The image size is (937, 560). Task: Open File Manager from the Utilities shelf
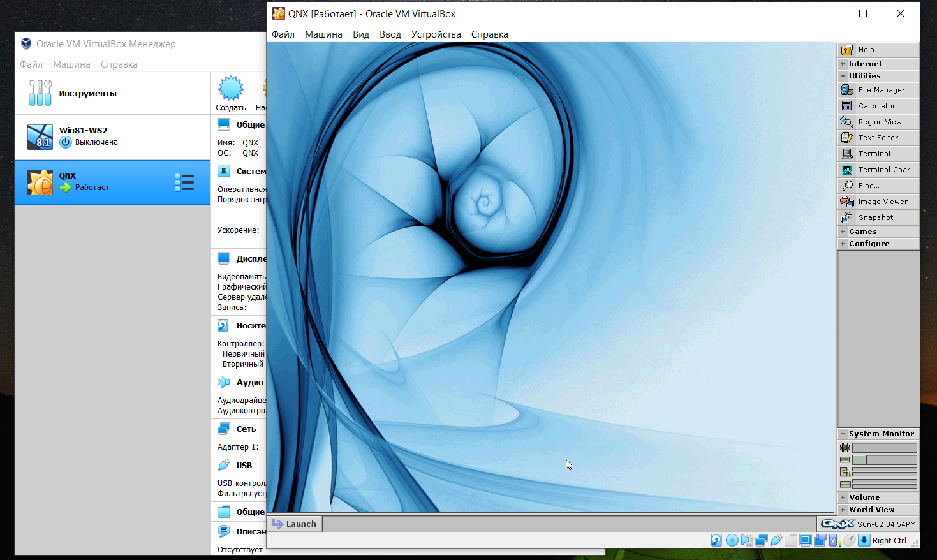[878, 90]
